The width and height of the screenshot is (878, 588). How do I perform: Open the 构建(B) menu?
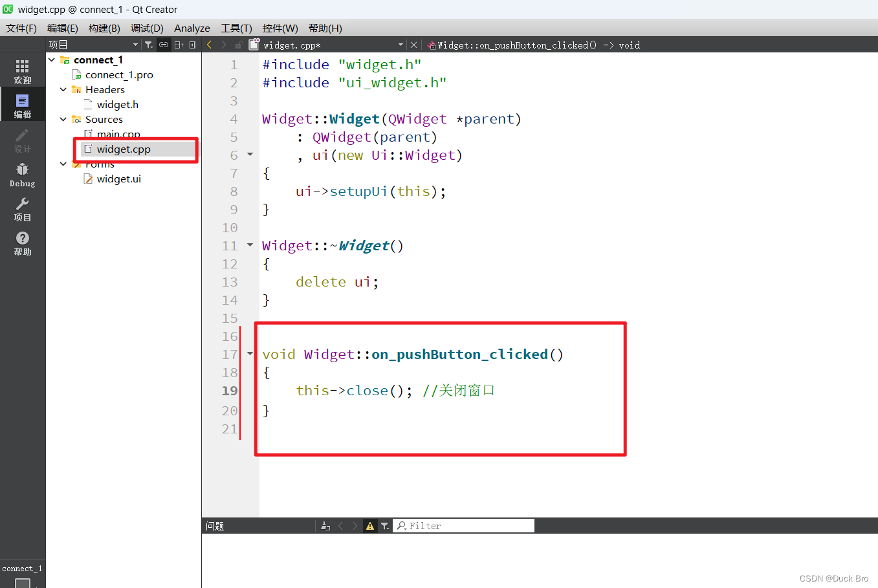click(104, 28)
